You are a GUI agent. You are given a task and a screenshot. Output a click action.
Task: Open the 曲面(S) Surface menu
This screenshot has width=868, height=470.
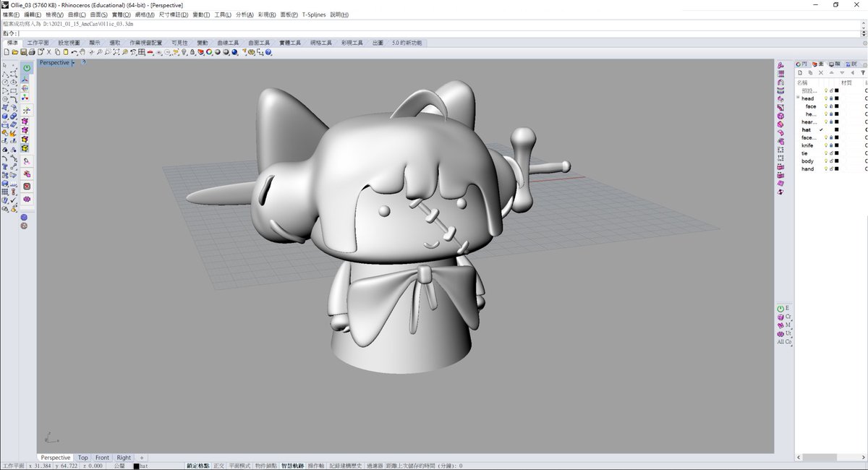(x=99, y=14)
